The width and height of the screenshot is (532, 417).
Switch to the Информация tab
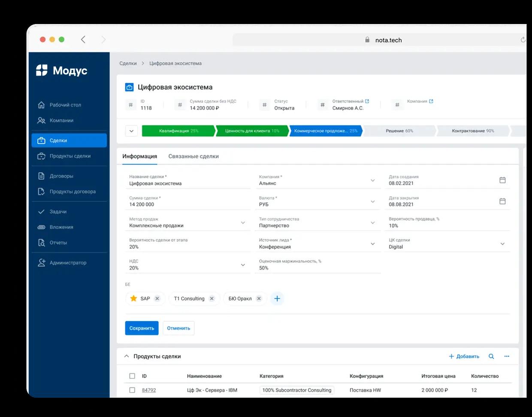pyautogui.click(x=139, y=156)
